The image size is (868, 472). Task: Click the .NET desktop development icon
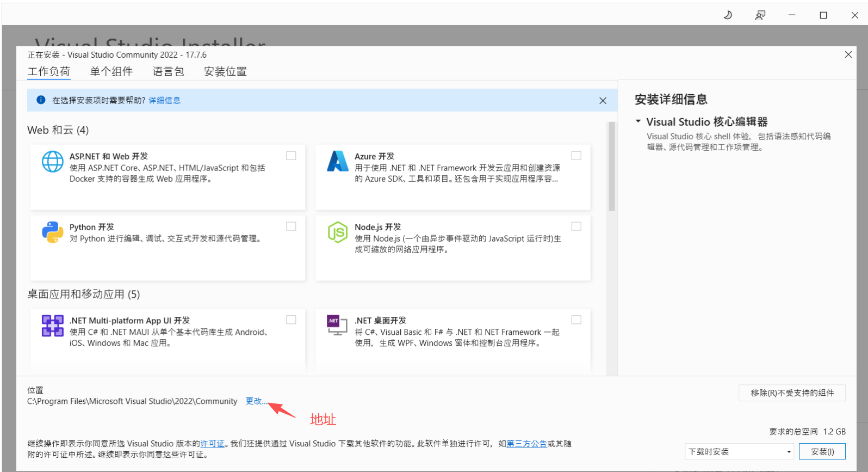[337, 325]
